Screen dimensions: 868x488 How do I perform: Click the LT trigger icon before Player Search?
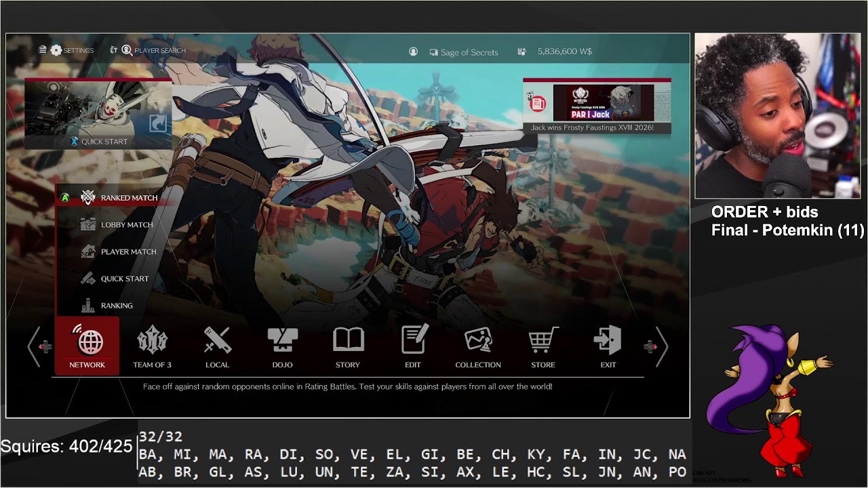coord(113,50)
